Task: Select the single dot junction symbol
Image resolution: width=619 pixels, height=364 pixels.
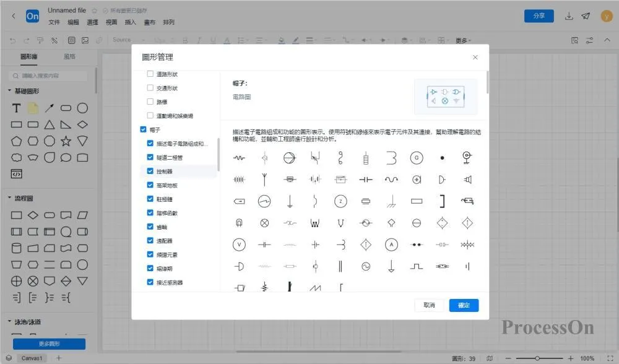Action: [x=442, y=158]
